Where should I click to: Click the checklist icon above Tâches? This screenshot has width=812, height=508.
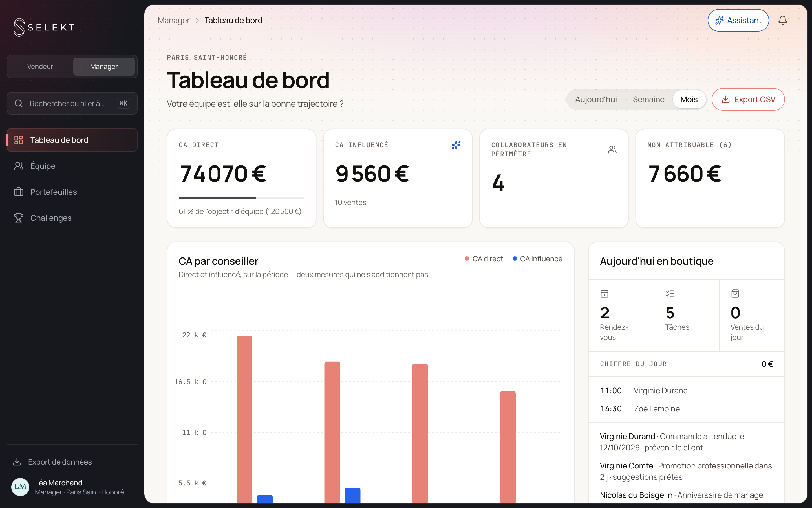(x=670, y=294)
